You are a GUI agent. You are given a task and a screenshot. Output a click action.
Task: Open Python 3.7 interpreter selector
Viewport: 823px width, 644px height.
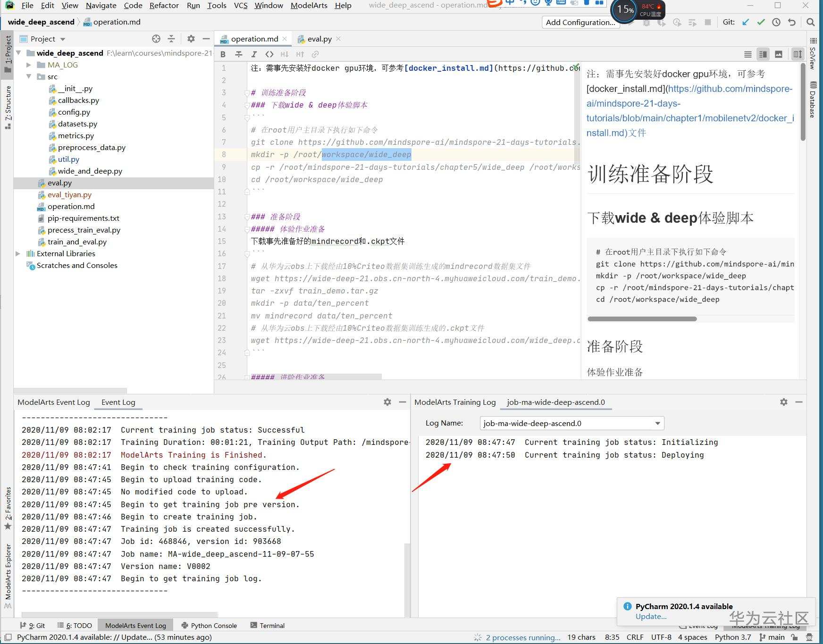[733, 637]
